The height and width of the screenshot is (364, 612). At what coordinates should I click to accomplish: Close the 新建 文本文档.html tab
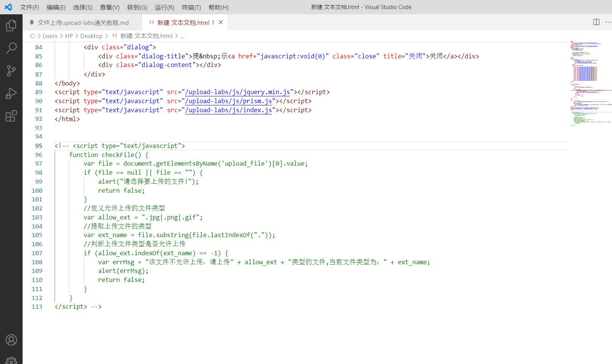[221, 23]
